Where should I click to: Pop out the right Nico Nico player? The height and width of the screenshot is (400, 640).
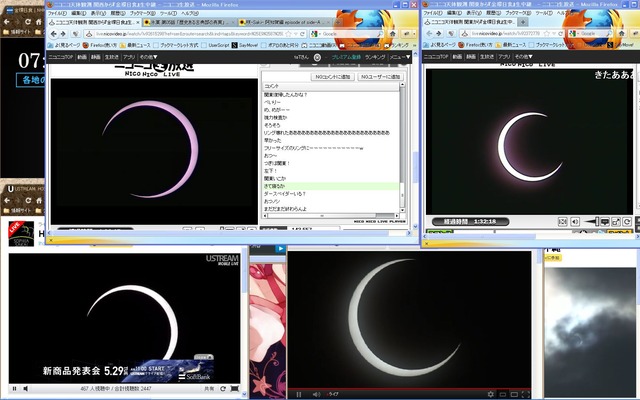pyautogui.click(x=616, y=222)
